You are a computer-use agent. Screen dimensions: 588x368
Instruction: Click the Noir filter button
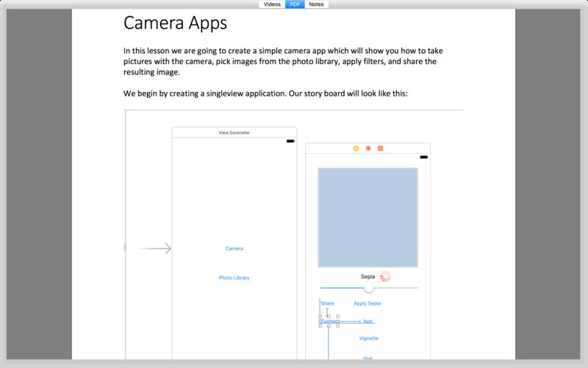coord(368,322)
